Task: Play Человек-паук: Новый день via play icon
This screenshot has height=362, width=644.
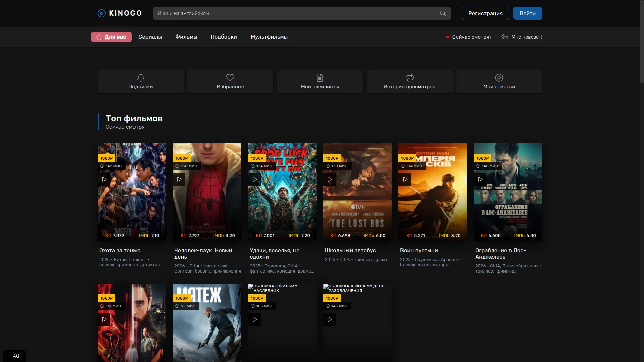Action: click(x=179, y=179)
